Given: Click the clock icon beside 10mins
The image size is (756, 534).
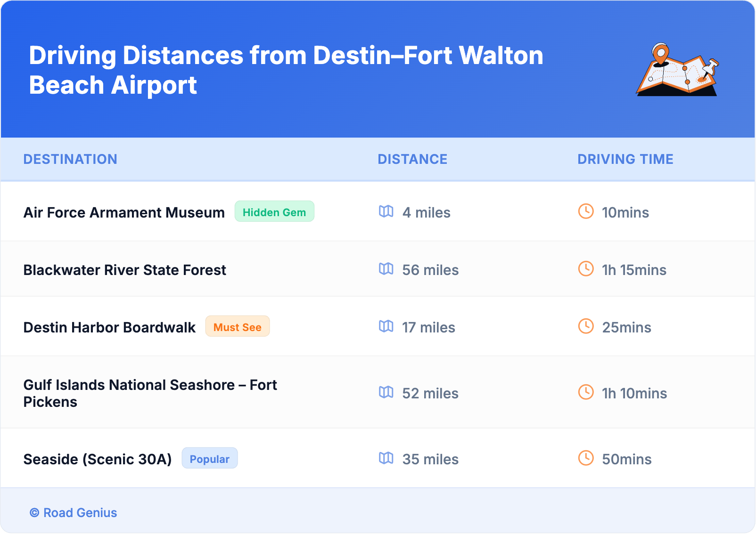Looking at the screenshot, I should [x=586, y=211].
